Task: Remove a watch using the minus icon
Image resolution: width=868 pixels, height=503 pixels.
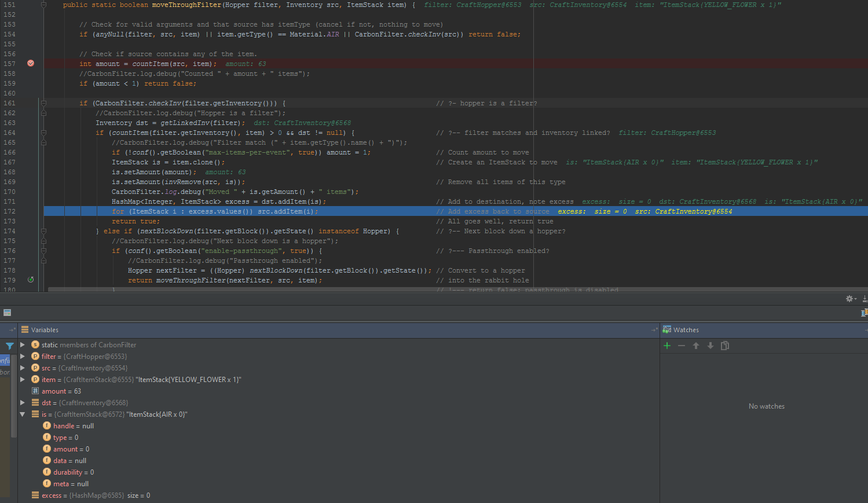Action: [x=681, y=346]
